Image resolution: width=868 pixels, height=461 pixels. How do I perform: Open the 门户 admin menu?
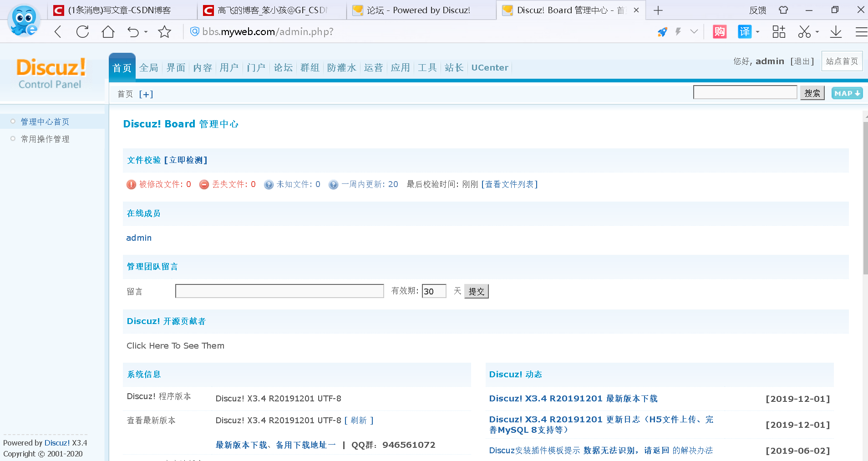[x=256, y=68]
